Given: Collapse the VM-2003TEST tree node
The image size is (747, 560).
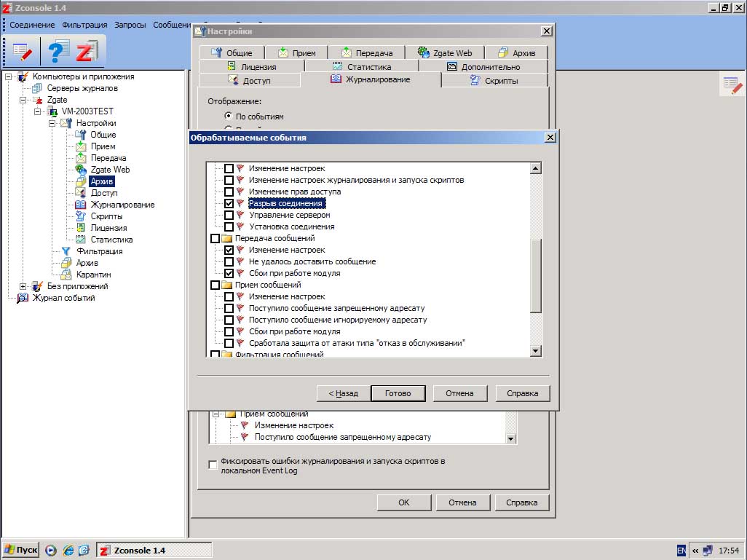Looking at the screenshot, I should pyautogui.click(x=37, y=111).
